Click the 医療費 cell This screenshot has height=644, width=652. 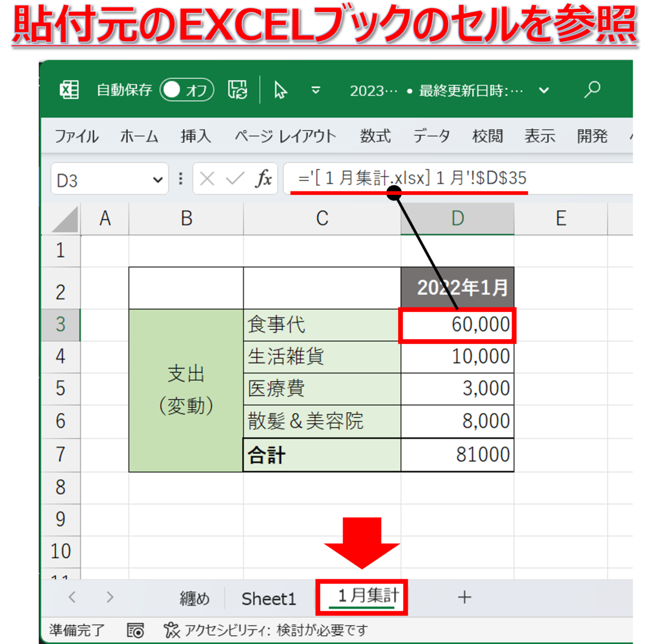pyautogui.click(x=322, y=389)
